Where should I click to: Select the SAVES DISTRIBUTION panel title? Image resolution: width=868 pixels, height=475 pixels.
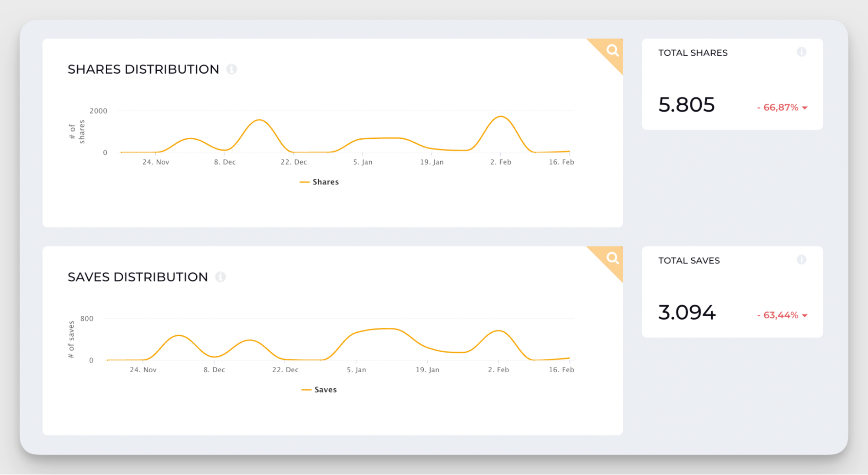pyautogui.click(x=137, y=277)
